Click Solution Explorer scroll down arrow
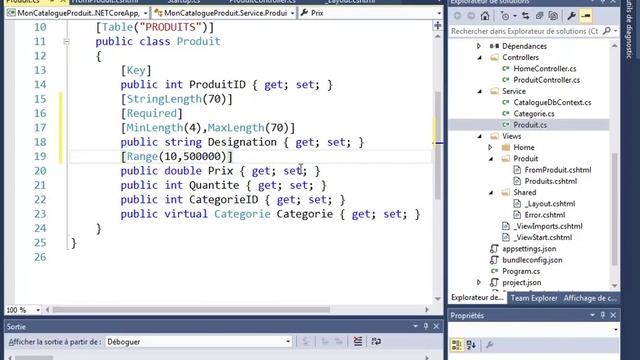640x360 pixels. coord(615,286)
